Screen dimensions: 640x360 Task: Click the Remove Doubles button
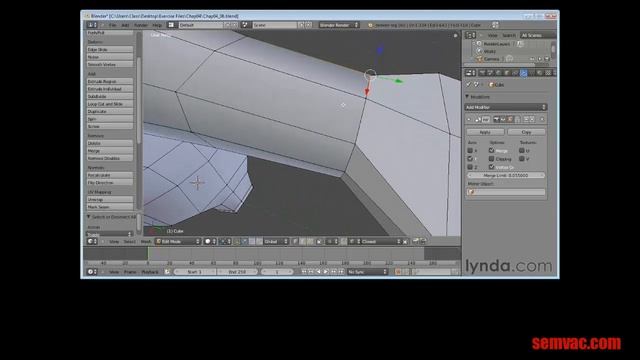pos(110,158)
